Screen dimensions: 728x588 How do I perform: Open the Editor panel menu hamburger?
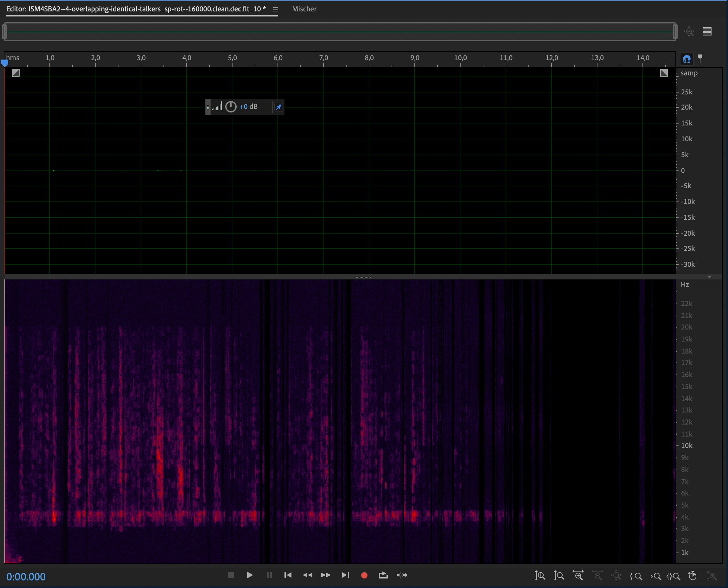(x=276, y=9)
